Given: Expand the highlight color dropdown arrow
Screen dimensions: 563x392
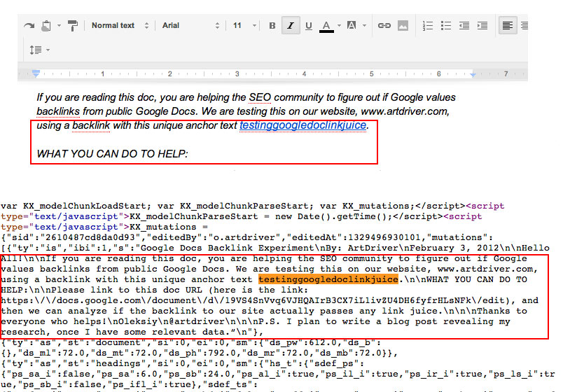Looking at the screenshot, I should click(364, 25).
